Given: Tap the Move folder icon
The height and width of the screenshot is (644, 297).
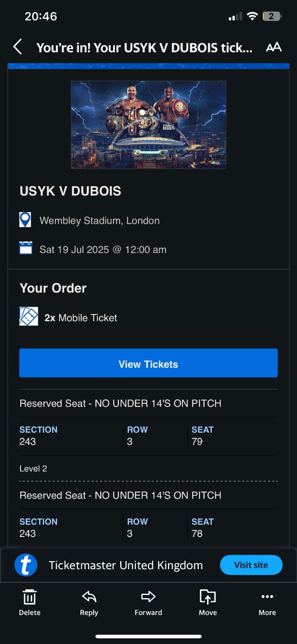Looking at the screenshot, I should tap(208, 596).
